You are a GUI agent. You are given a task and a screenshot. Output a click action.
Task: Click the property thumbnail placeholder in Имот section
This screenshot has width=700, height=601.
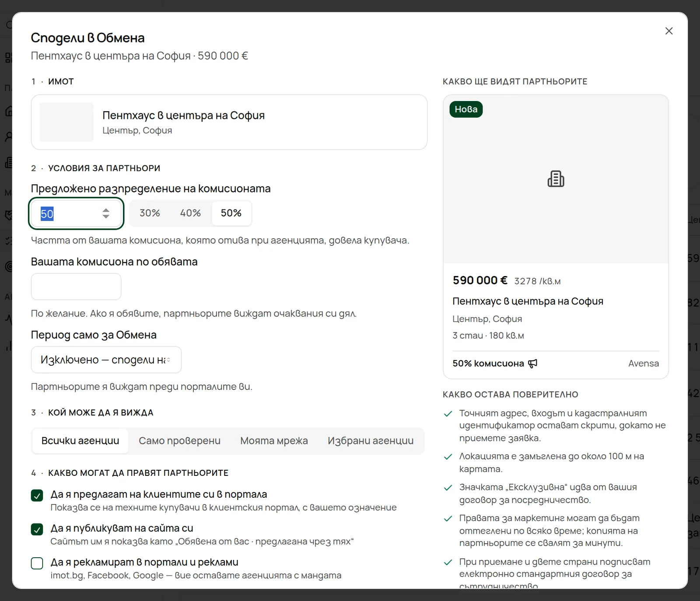click(x=66, y=122)
